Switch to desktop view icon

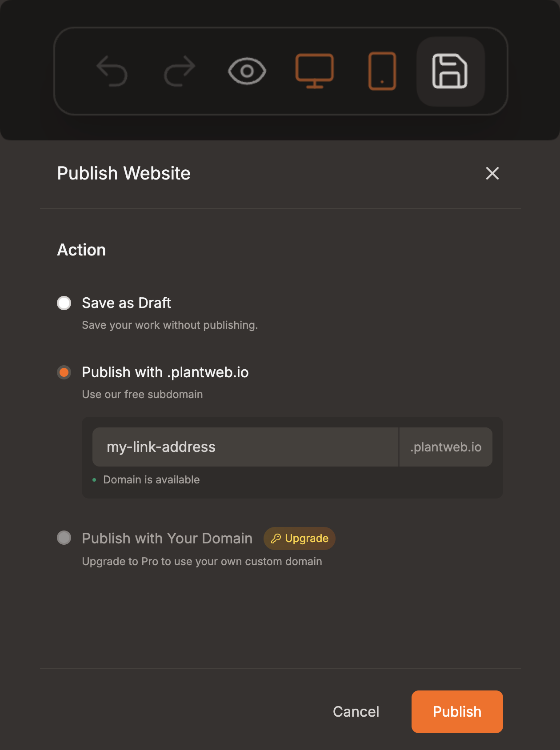315,71
